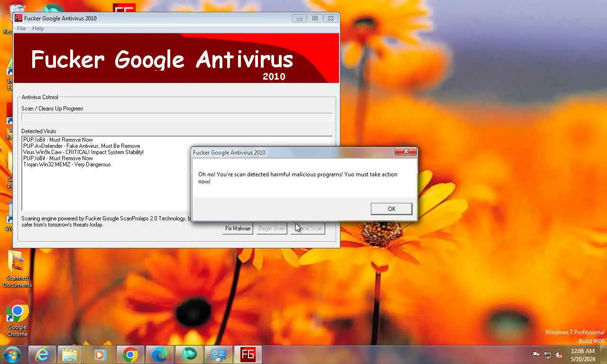Click 'Antivirus Cotnrol' group label
The image size is (607, 364).
(40, 97)
